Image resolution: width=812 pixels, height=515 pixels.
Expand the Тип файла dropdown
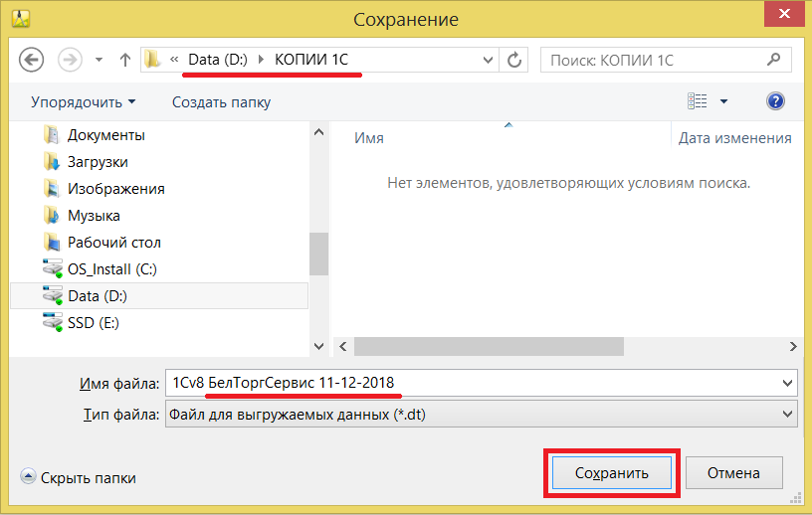point(787,414)
